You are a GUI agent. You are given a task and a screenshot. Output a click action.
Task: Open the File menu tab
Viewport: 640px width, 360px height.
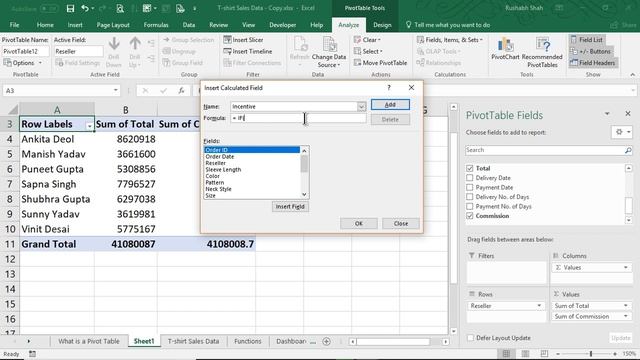[x=14, y=25]
